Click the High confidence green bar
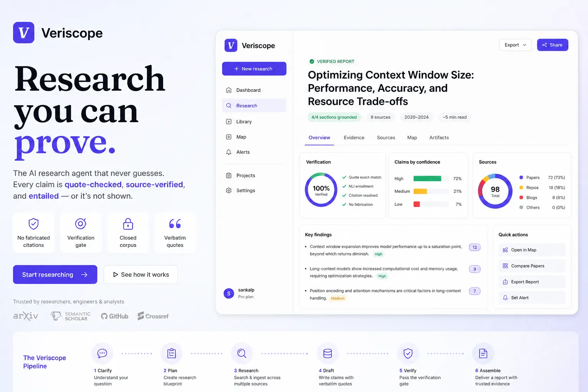 pyautogui.click(x=427, y=178)
